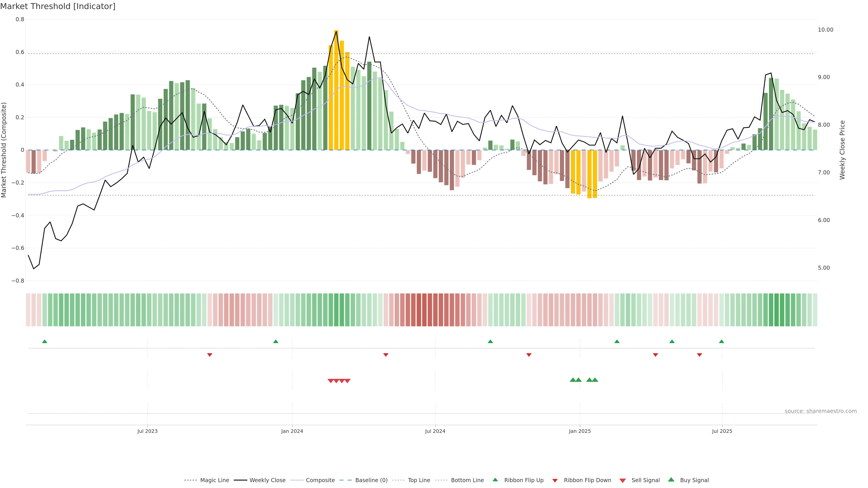Hide the Baseline (0) series via legend
The width and height of the screenshot is (868, 488).
[x=371, y=480]
